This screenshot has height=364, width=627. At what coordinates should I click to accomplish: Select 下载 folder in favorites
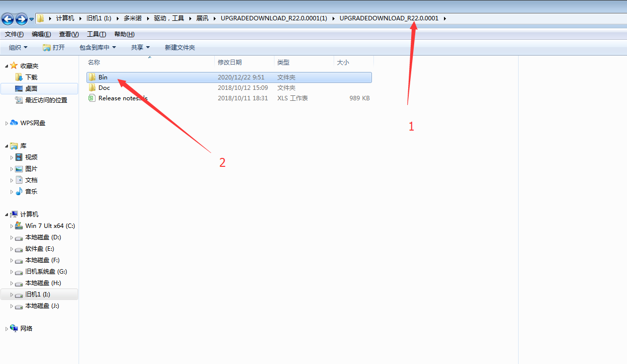31,77
